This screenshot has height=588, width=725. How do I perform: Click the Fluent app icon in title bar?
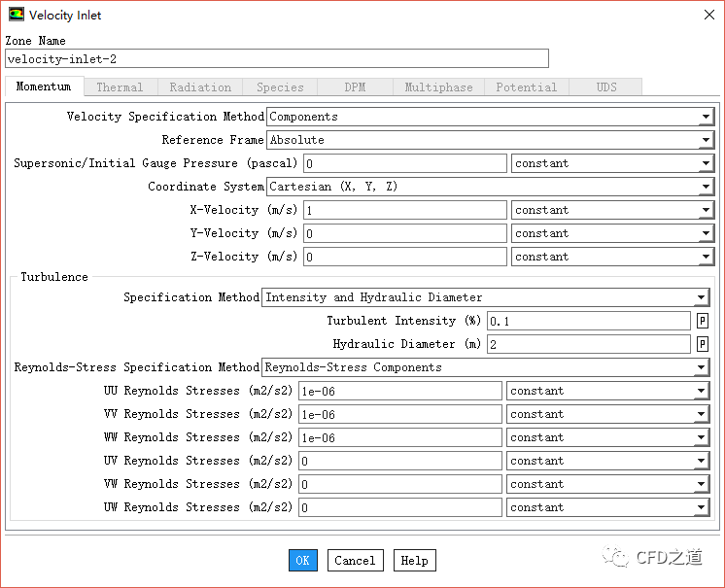[x=16, y=15]
